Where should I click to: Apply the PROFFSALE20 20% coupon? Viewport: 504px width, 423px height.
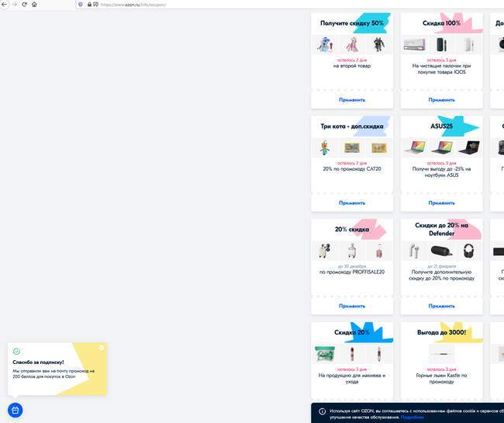tap(352, 306)
